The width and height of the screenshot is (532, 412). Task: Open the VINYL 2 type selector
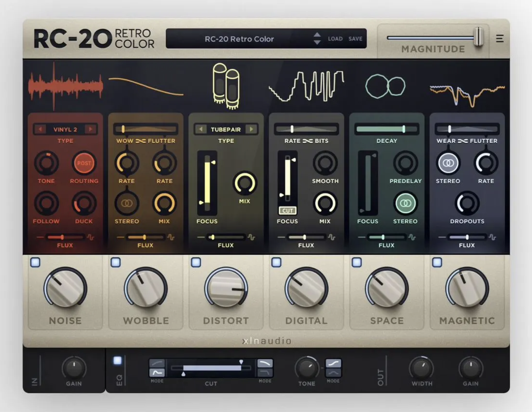click(x=65, y=129)
